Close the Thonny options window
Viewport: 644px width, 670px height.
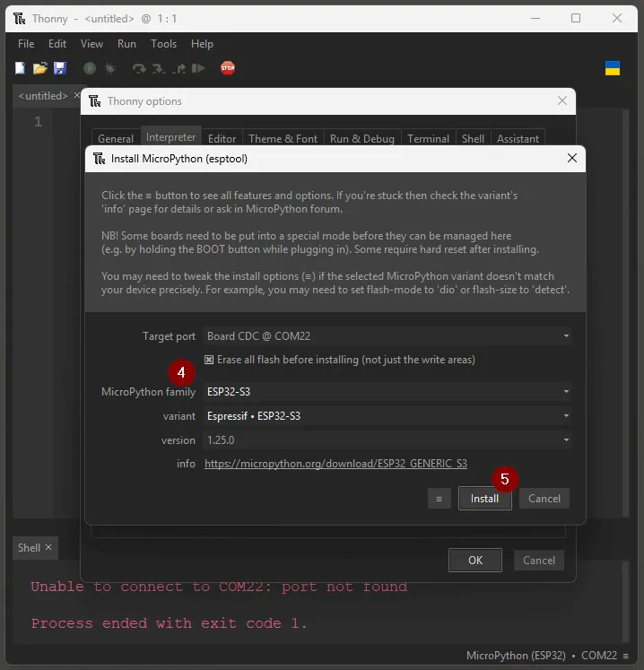coord(562,100)
